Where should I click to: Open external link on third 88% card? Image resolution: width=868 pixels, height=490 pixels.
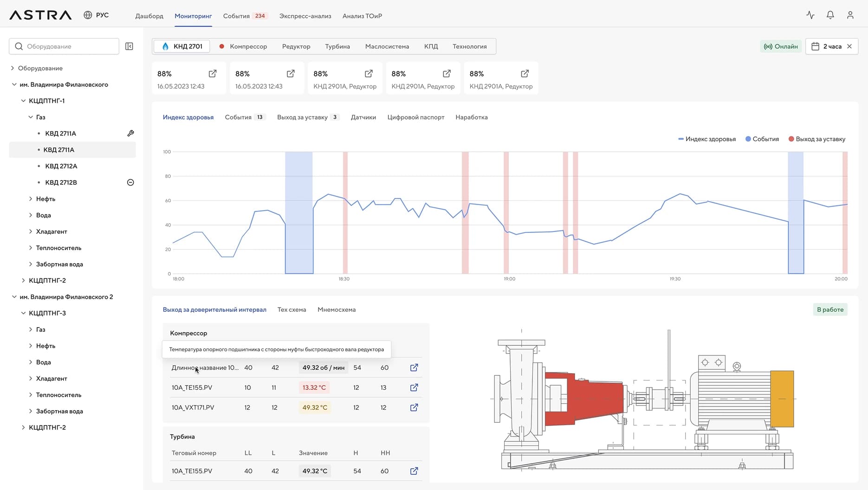pyautogui.click(x=369, y=73)
